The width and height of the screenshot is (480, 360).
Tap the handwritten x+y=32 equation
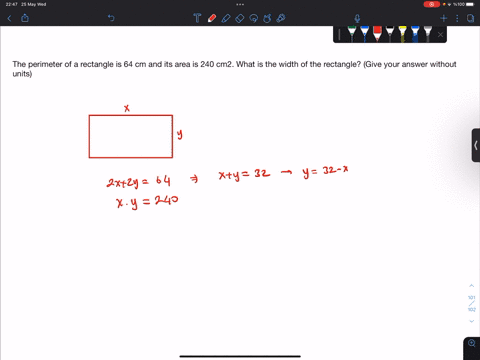pos(244,175)
